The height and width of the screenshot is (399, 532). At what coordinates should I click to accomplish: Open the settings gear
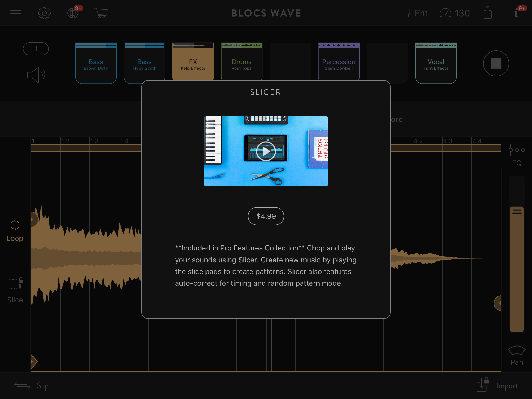tap(44, 13)
